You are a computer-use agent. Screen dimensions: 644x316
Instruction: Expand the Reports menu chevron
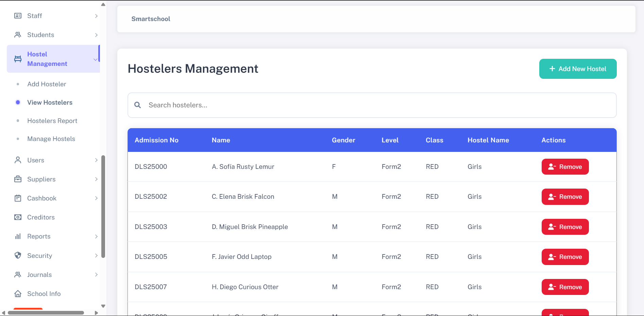click(x=96, y=236)
